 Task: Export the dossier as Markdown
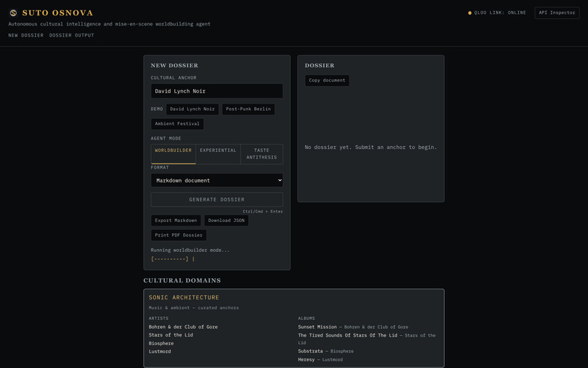pos(176,221)
